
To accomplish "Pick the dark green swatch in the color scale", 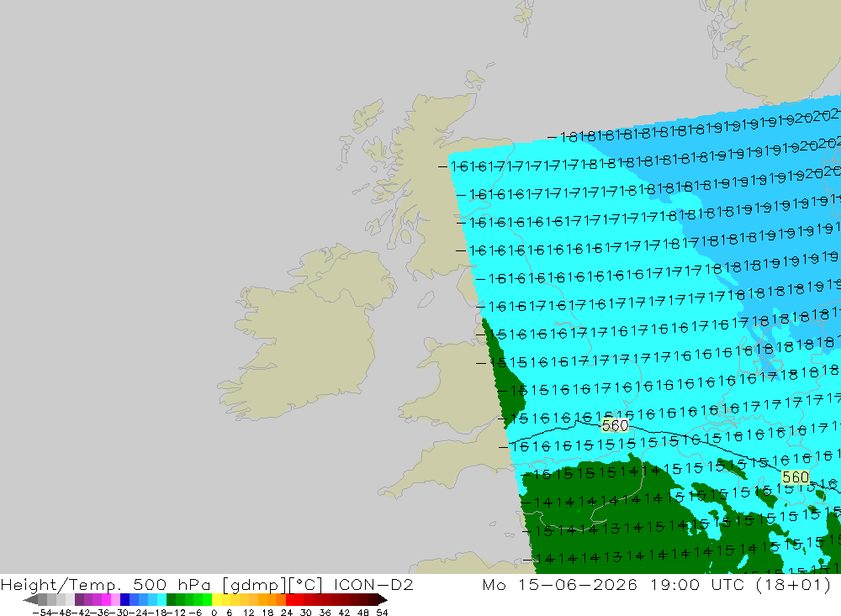I will pos(171,600).
